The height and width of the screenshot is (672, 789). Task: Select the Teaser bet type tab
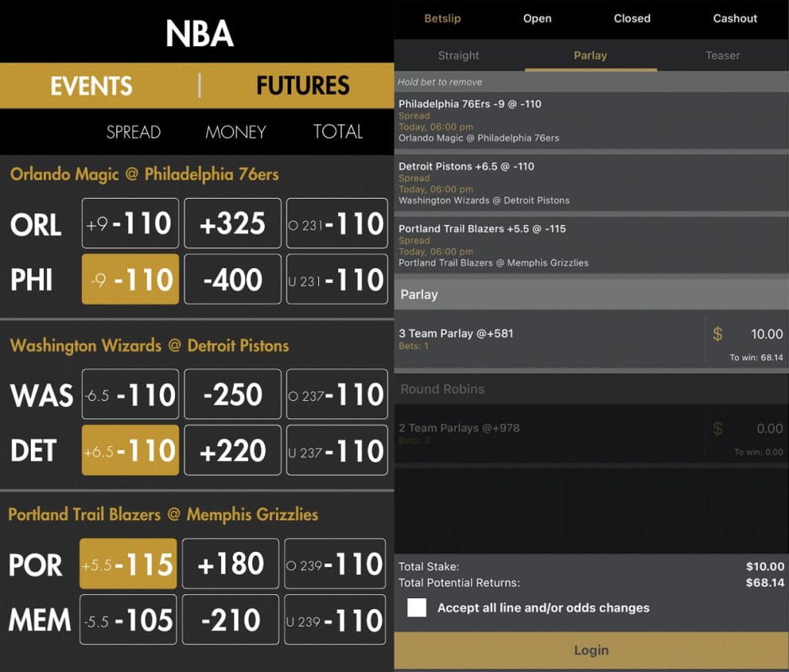click(723, 55)
